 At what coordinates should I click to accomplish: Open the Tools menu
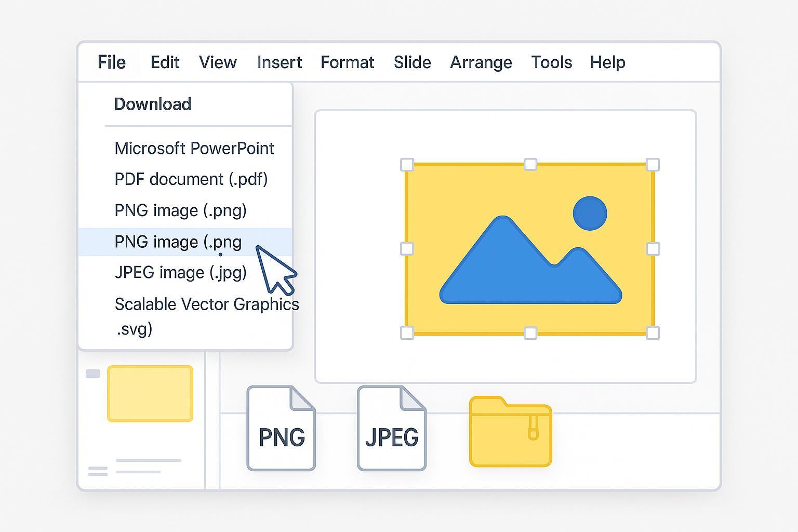click(551, 62)
